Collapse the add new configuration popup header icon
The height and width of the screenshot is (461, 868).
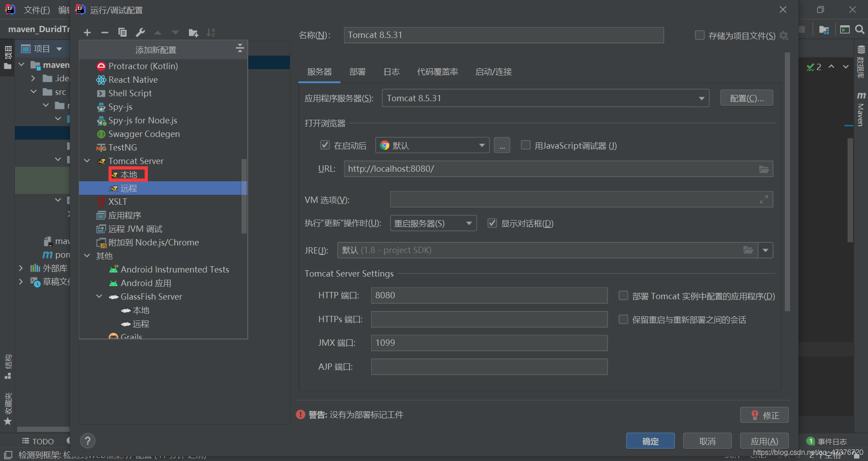pos(240,48)
